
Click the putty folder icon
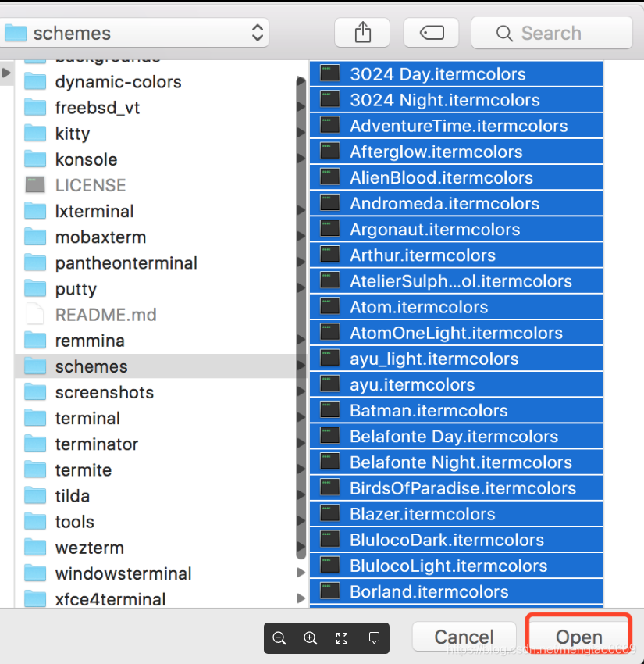(x=35, y=289)
